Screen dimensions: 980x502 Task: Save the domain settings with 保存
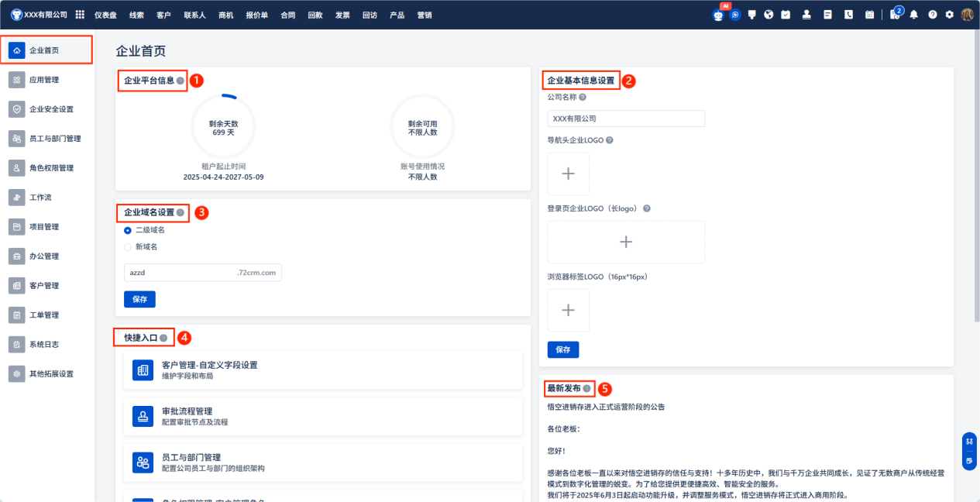[x=139, y=299]
